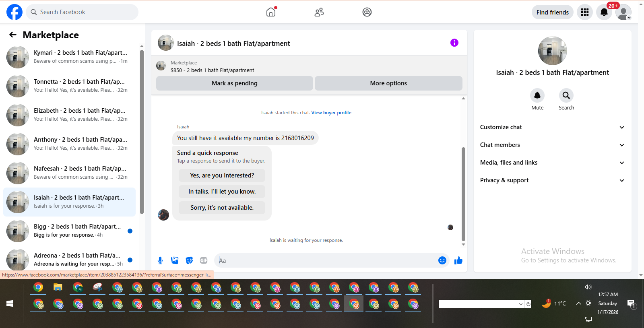Open the Groups icon in top bar
Screen dimensions: 644x328
pos(367,12)
